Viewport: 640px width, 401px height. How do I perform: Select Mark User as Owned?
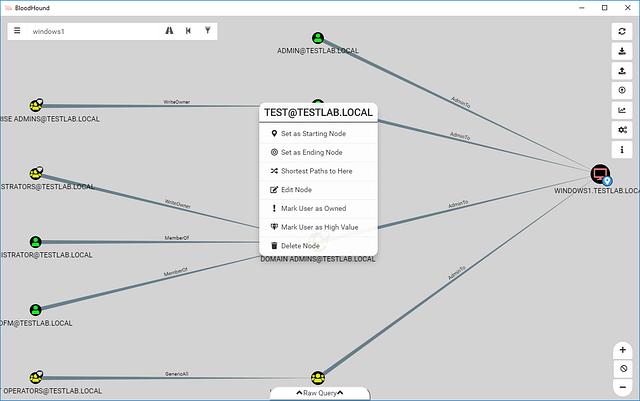point(318,208)
